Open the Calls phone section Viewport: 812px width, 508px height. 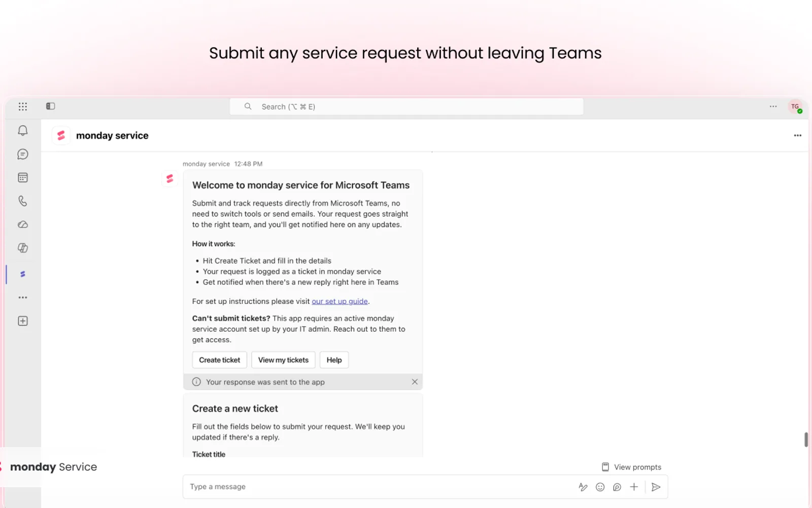click(23, 201)
